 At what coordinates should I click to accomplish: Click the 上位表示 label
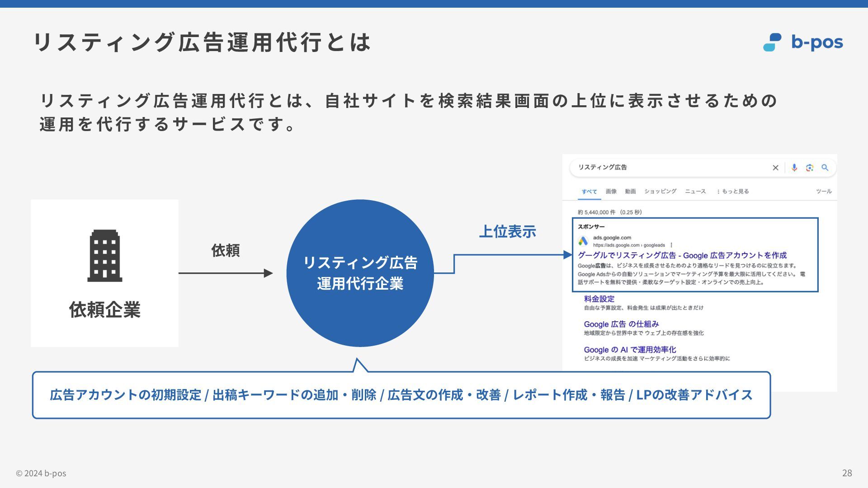pos(507,231)
